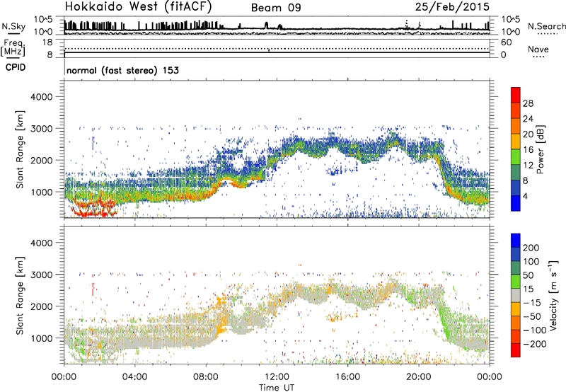Click the "Beam 09" label

pos(276,8)
